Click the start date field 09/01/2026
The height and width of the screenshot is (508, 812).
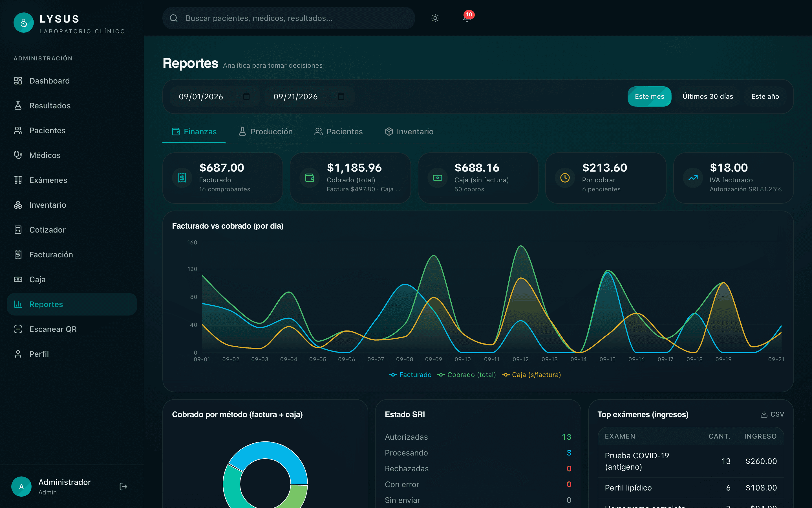point(215,97)
